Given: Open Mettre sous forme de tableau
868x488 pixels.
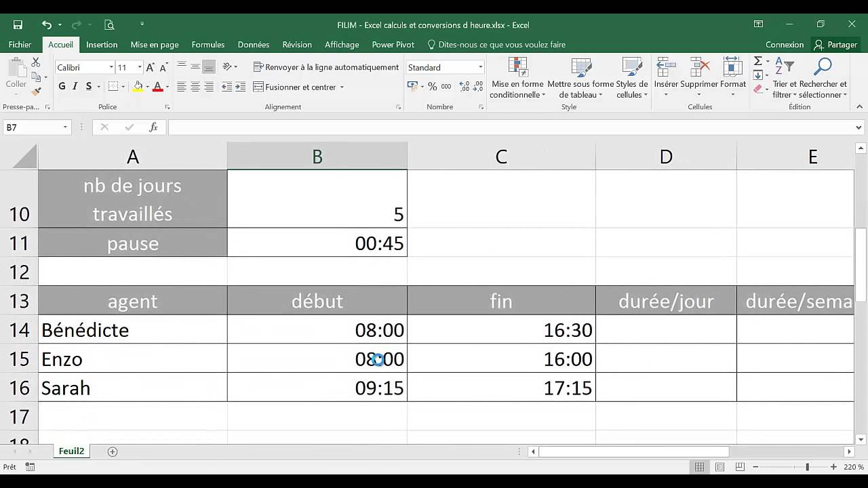Looking at the screenshot, I should 580,78.
